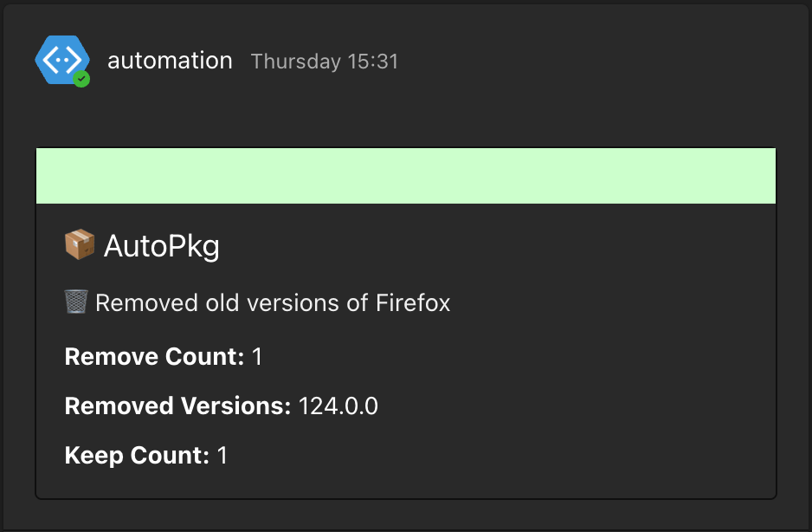The image size is (812, 532).
Task: Click the version number 124.0.0
Action: tap(338, 406)
